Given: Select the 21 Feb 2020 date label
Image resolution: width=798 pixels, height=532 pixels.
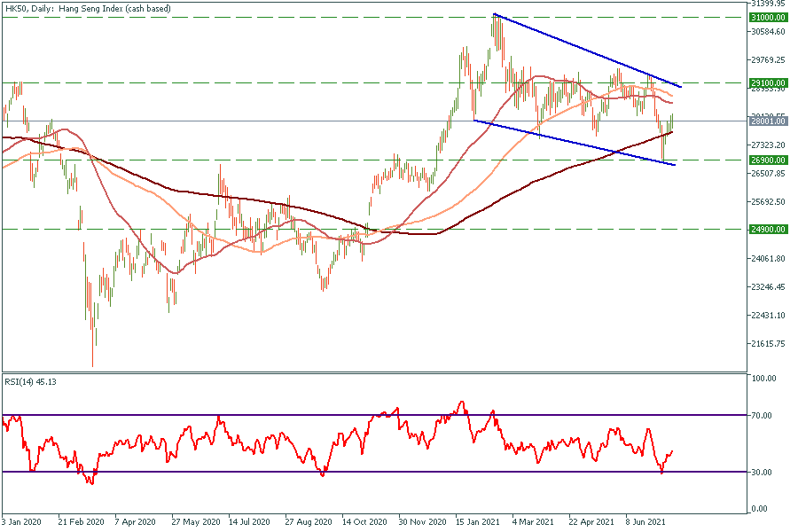Looking at the screenshot, I should pyautogui.click(x=80, y=522).
